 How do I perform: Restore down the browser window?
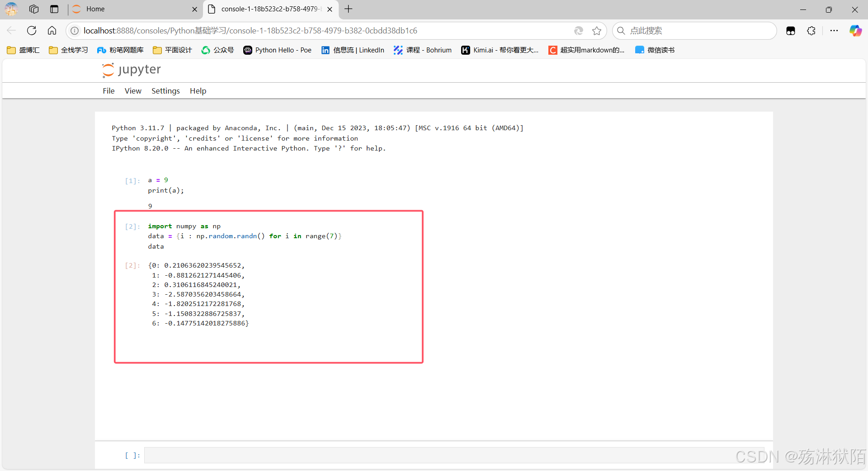tap(829, 9)
